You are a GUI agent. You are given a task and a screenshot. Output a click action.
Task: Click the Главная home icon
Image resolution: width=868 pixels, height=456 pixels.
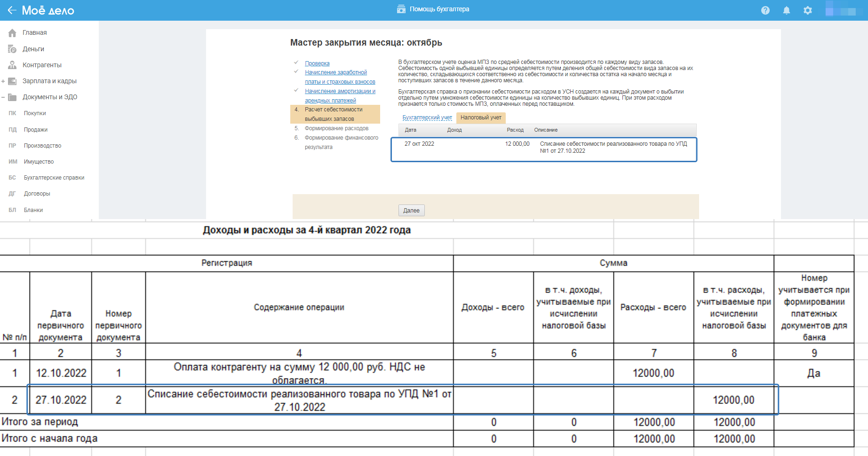tap(12, 33)
